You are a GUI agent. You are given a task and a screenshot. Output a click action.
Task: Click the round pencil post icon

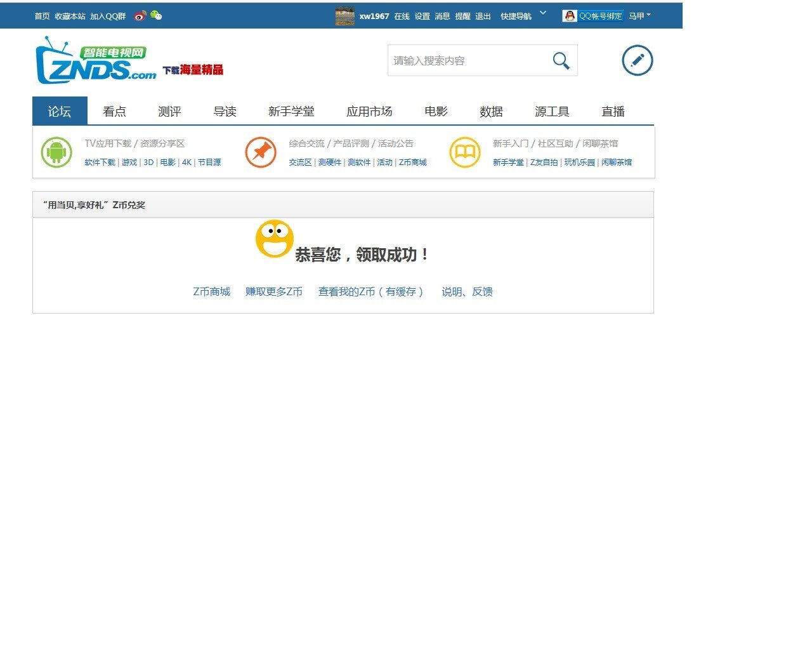638,60
